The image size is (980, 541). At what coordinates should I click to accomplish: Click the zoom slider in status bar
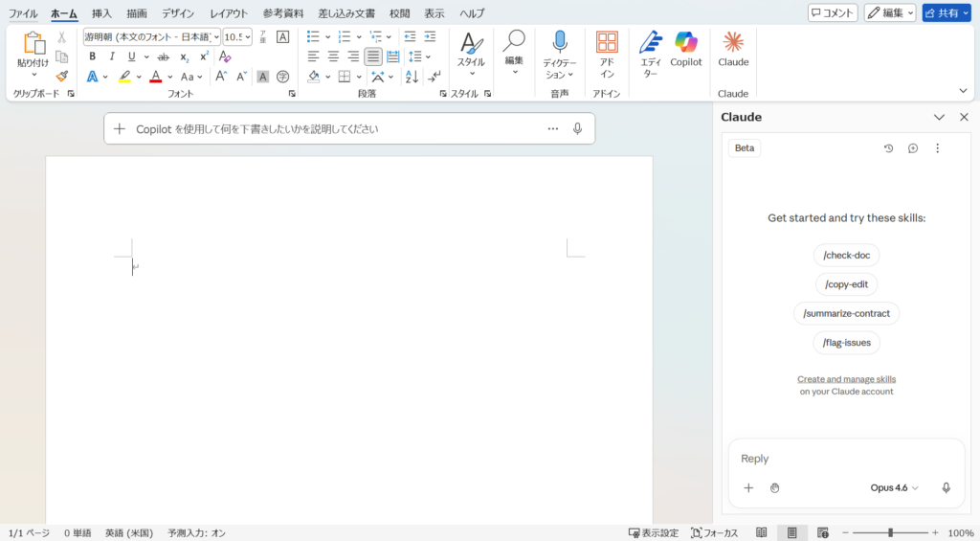[x=890, y=532]
